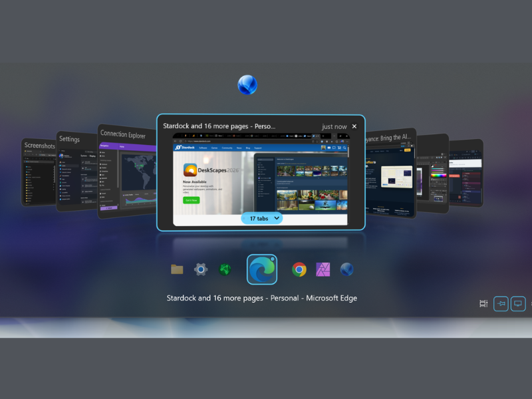The width and height of the screenshot is (532, 399).
Task: Select the File Explorer folder icon
Action: coord(177,269)
